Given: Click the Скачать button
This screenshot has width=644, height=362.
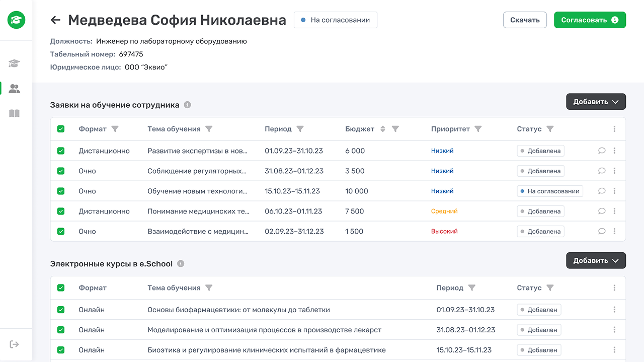Looking at the screenshot, I should [525, 20].
